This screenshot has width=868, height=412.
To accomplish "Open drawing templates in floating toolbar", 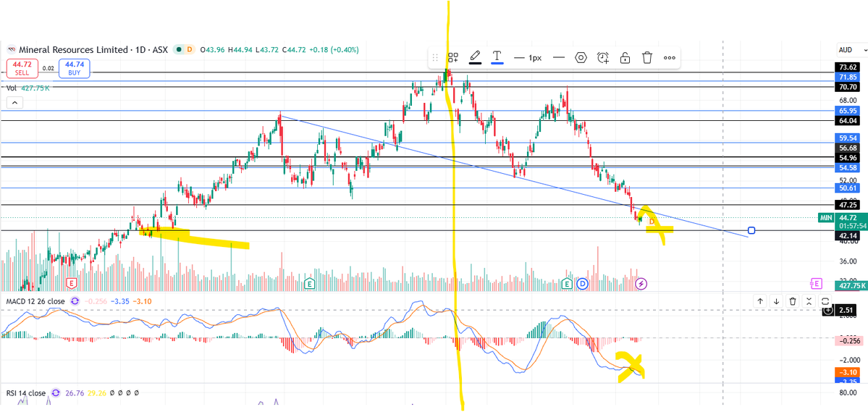I will click(452, 58).
